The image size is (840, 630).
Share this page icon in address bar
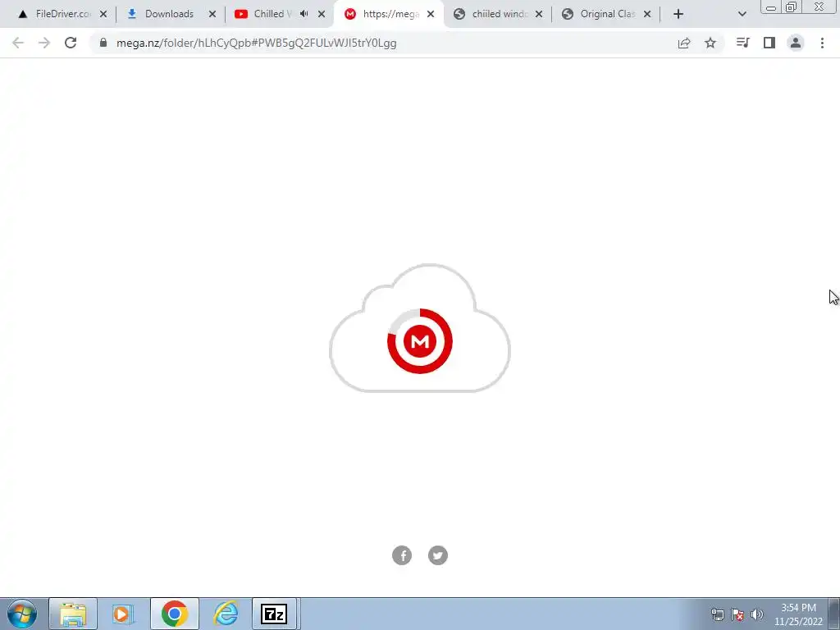[684, 43]
